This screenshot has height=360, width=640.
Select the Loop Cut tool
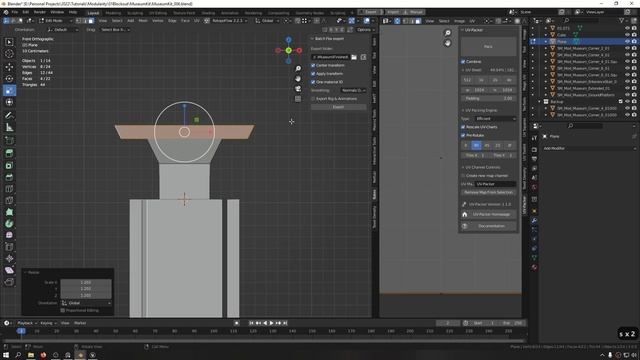click(x=9, y=189)
